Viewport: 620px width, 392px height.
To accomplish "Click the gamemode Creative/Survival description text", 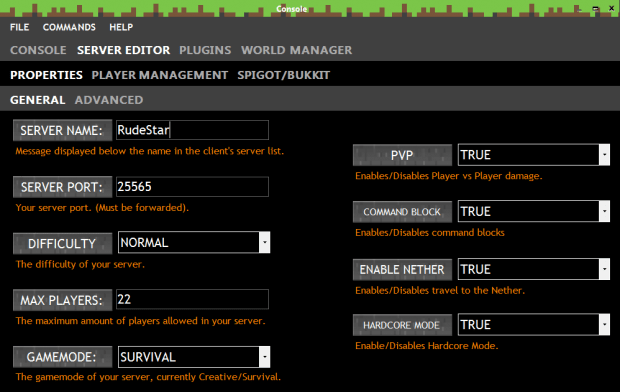I will pos(148,377).
